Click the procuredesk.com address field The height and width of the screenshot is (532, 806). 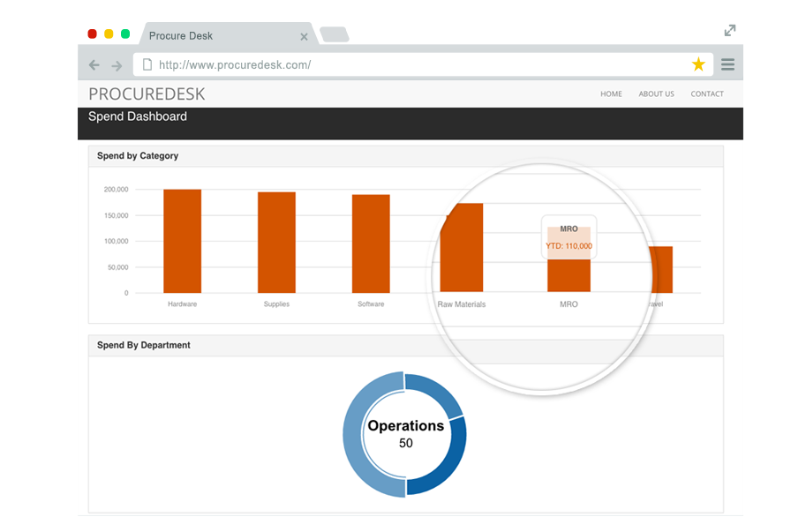tap(423, 64)
